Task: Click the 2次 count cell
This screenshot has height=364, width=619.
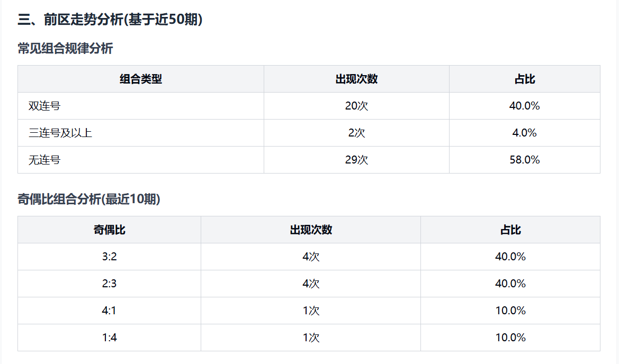Action: (356, 133)
